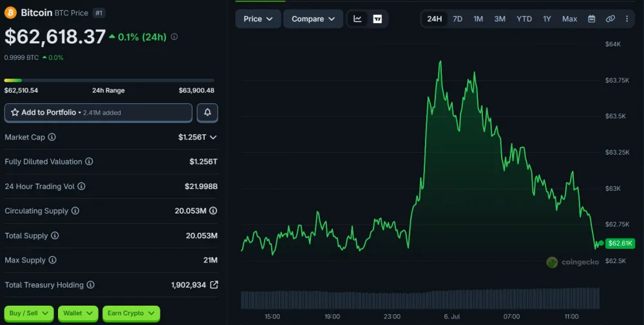Click the 20.053M Total Supply value

pyautogui.click(x=202, y=236)
